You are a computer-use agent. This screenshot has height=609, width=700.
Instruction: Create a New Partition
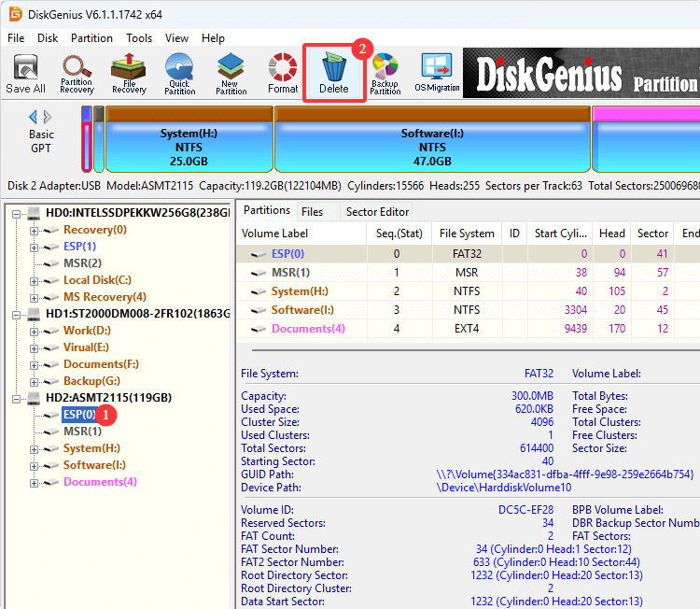click(231, 74)
